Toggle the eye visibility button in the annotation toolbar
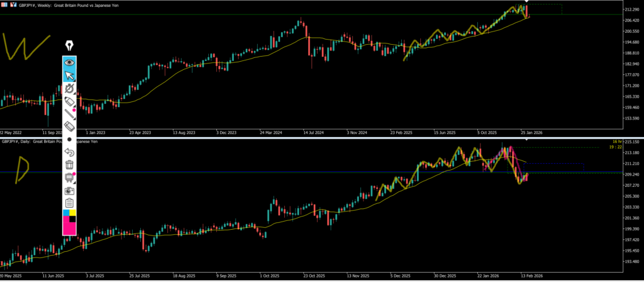This screenshot has height=282, width=644. [x=70, y=62]
